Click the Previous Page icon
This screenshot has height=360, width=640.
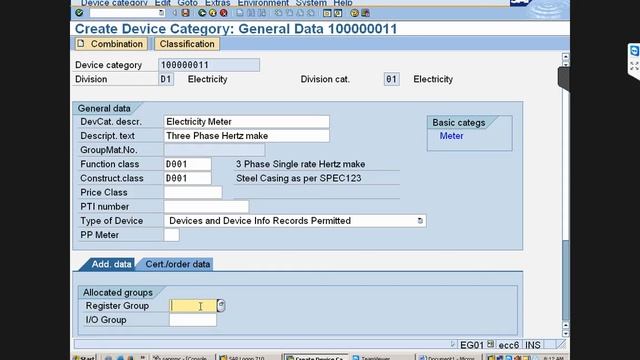click(289, 13)
